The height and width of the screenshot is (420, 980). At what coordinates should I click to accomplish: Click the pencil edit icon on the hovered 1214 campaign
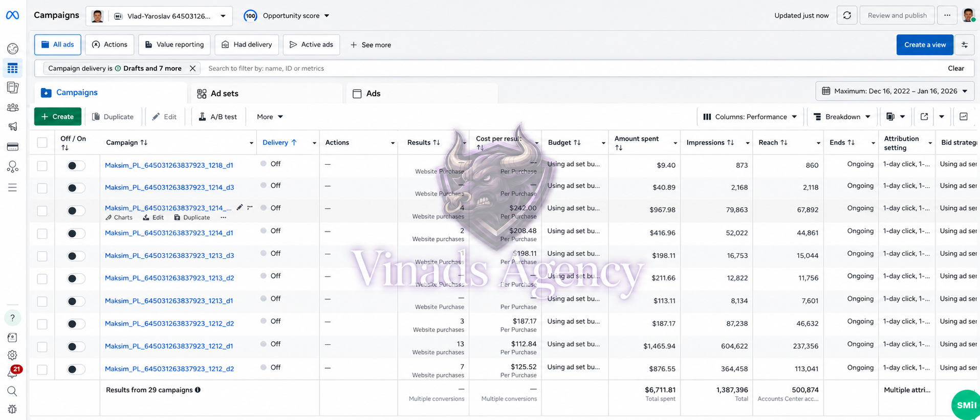[x=239, y=207]
